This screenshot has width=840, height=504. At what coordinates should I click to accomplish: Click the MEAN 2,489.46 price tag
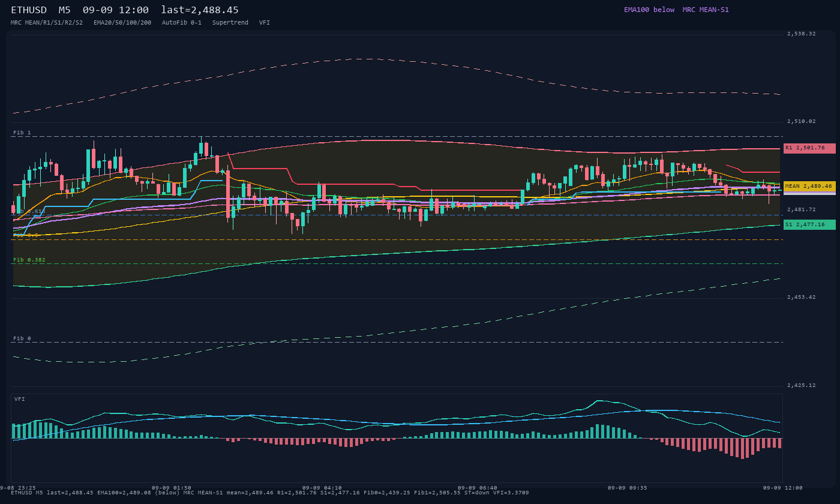coord(809,187)
